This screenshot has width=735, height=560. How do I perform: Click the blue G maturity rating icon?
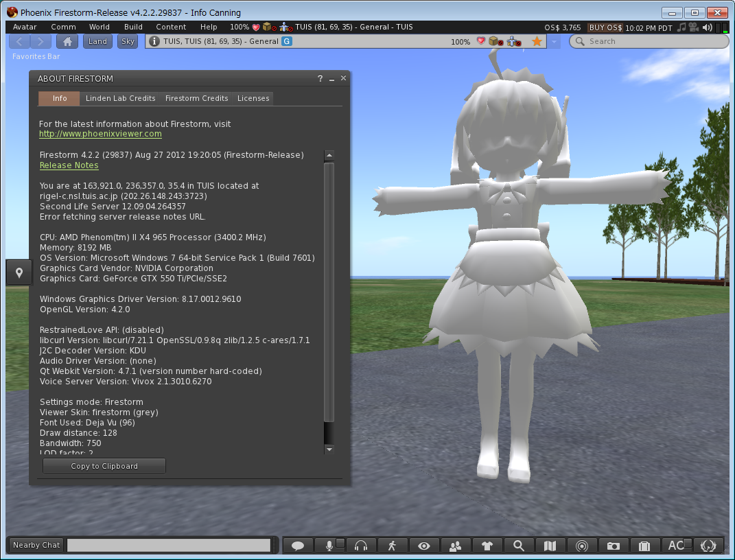click(287, 41)
